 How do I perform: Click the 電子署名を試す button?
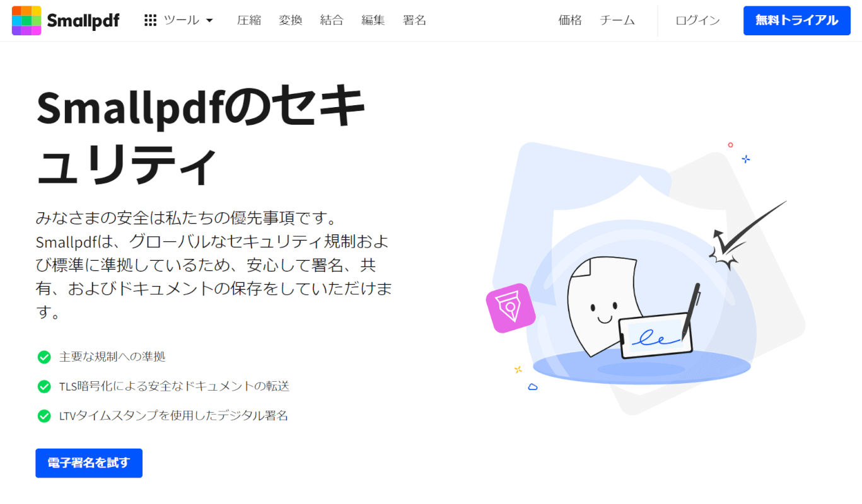89,463
